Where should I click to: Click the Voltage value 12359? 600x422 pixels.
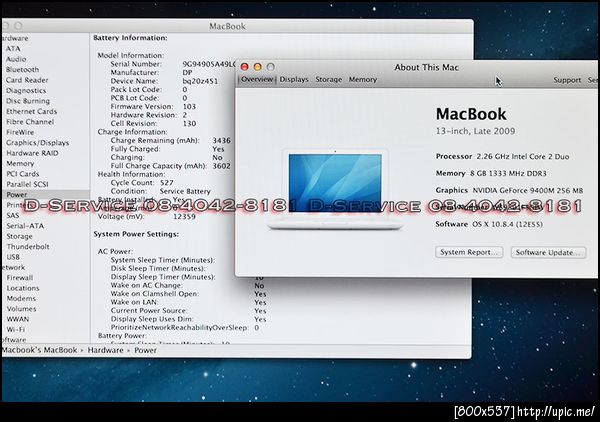[x=184, y=216]
